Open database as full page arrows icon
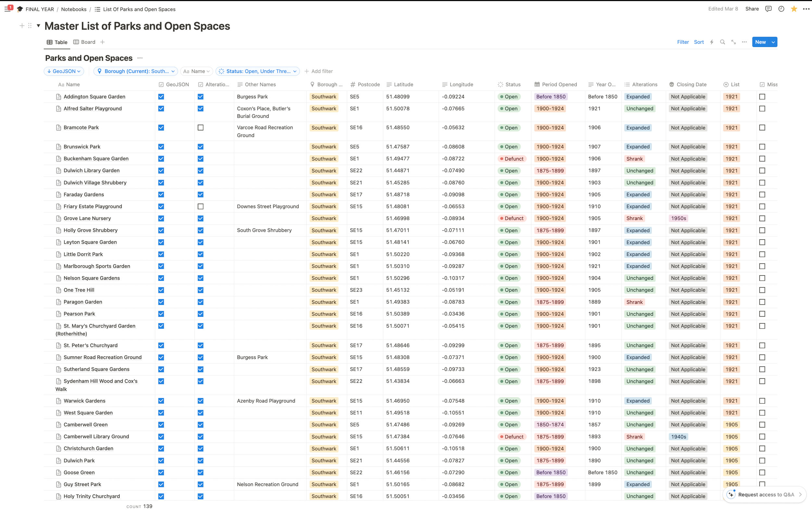The width and height of the screenshot is (812, 511). coord(733,42)
